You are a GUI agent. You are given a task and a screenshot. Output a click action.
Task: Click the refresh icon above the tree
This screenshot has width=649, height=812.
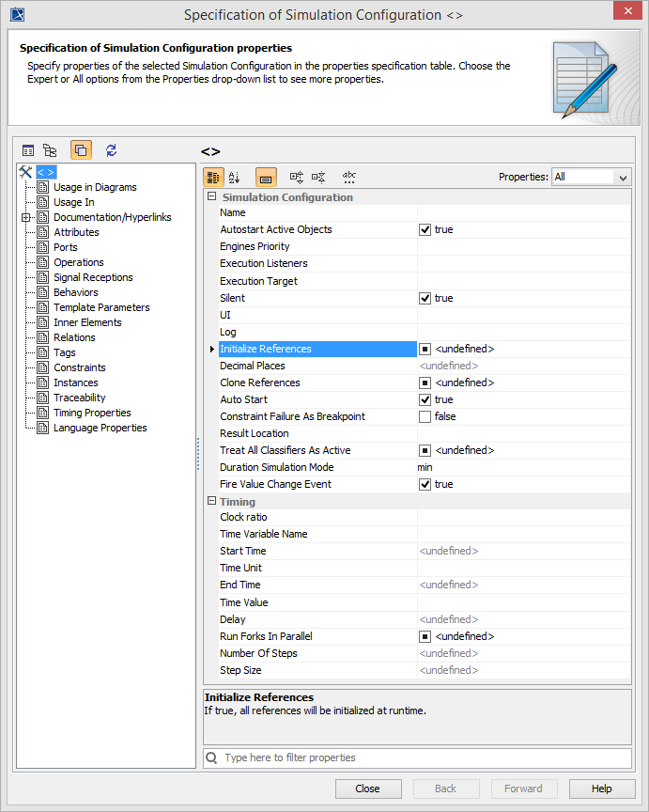click(111, 150)
